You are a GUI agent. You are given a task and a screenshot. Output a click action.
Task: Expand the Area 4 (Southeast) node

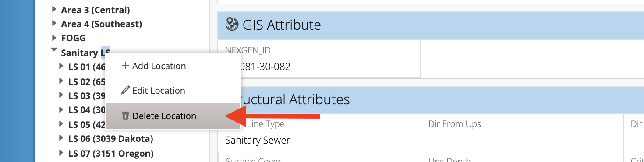(x=54, y=23)
